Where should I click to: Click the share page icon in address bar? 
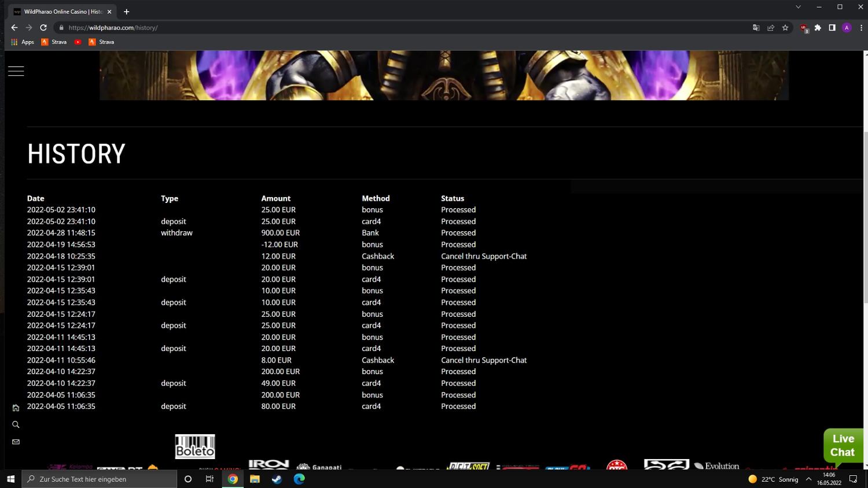(x=771, y=28)
